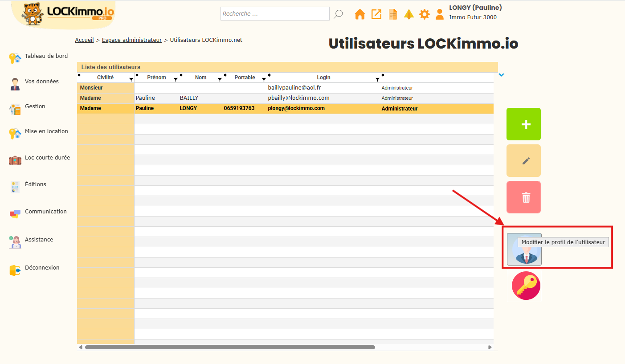This screenshot has height=364, width=625.
Task: Click the Loc courte durée suitcase icon
Action: tap(15, 160)
